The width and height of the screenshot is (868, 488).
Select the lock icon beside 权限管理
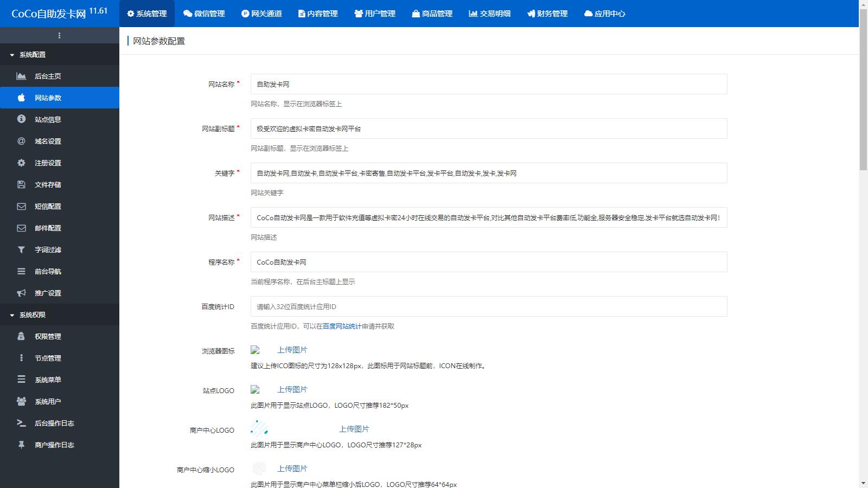click(x=21, y=336)
